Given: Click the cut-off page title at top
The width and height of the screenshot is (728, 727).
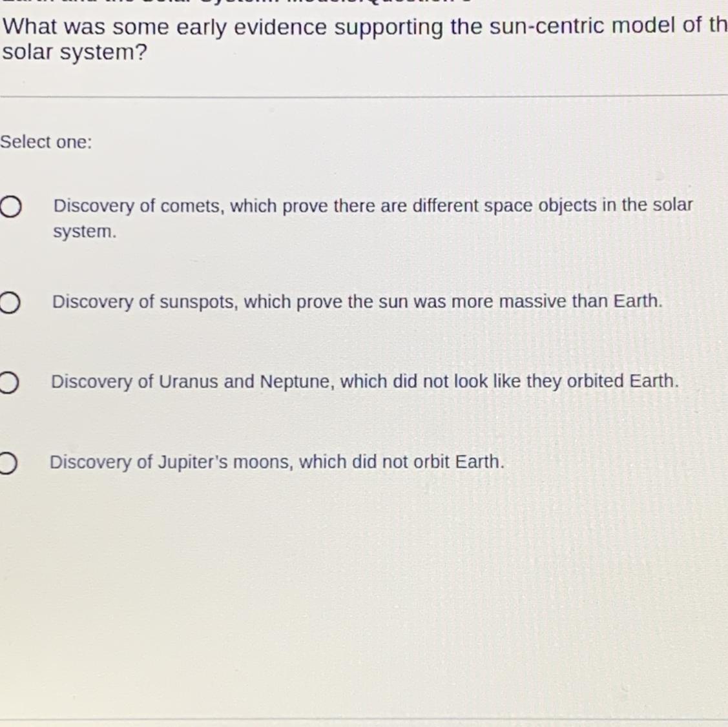Looking at the screenshot, I should (237, 1).
